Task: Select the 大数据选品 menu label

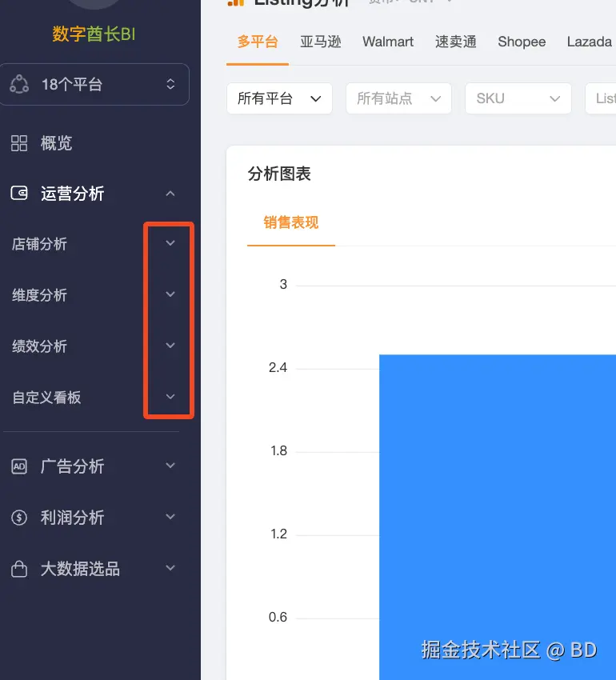Action: pos(80,569)
